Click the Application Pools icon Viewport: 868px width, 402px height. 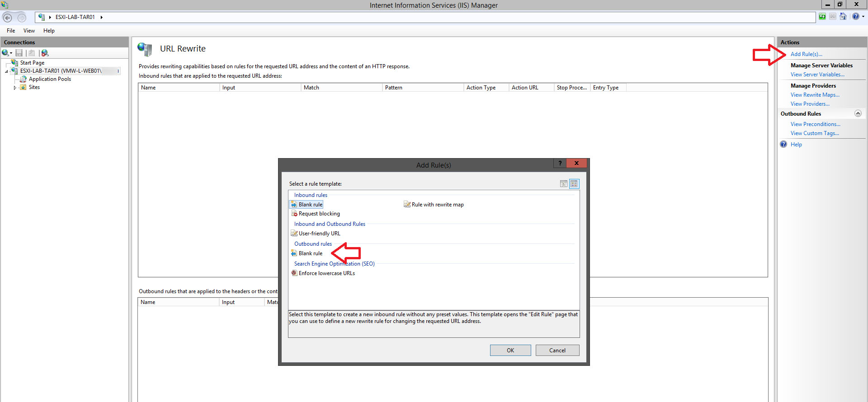click(24, 79)
